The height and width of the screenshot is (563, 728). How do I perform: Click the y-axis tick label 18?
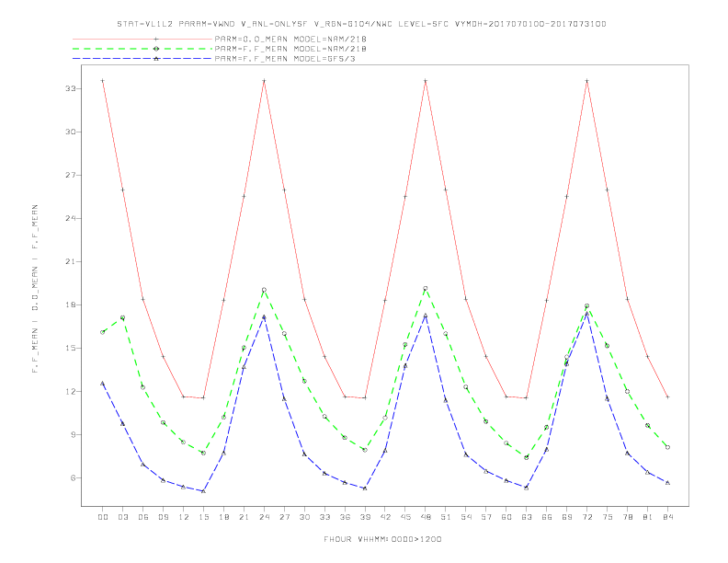pyautogui.click(x=71, y=304)
